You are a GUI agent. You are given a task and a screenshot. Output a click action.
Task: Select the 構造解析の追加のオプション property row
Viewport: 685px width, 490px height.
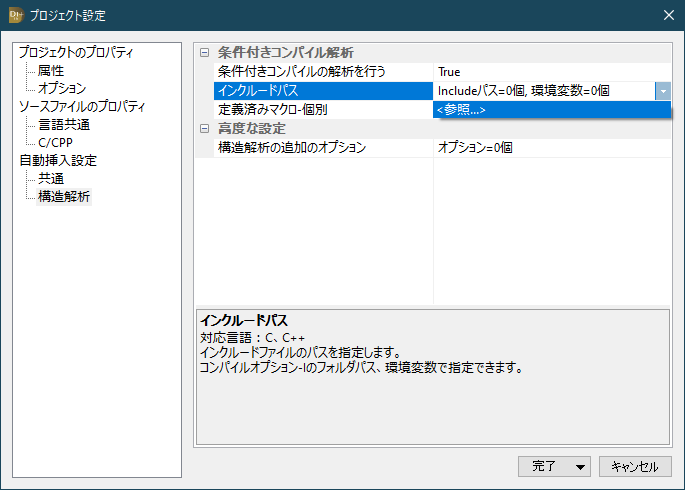point(292,147)
